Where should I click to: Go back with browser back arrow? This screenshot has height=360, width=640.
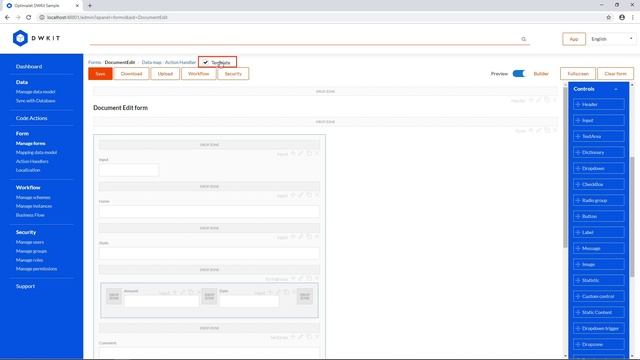point(7,17)
